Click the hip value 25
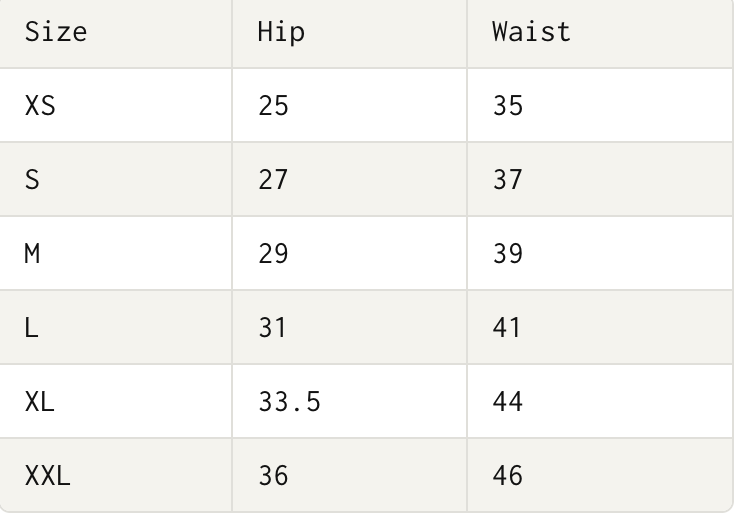Screen dimensions: 744x528 (x=273, y=105)
